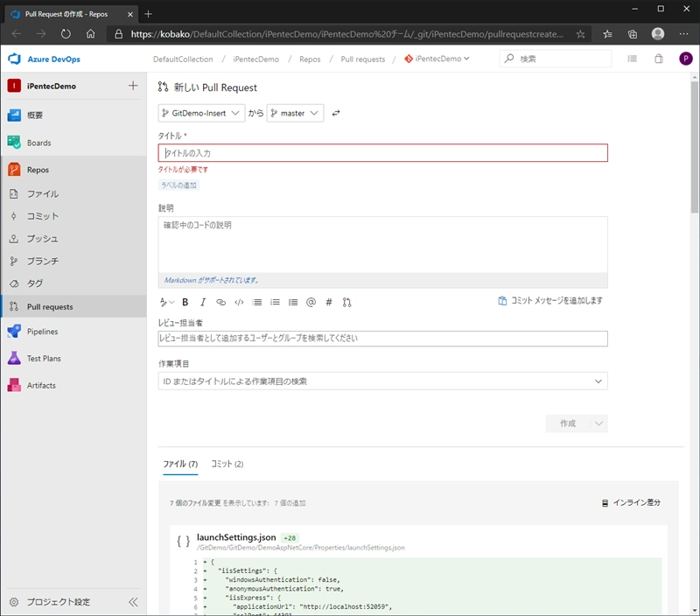
Task: Open the 作成 button options arrow
Action: click(x=598, y=423)
